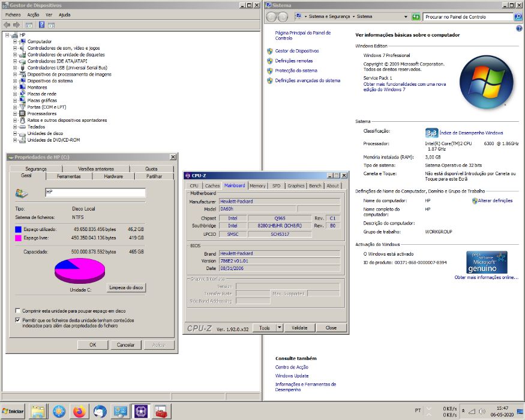Viewport: 525px width, 420px height.
Task: Click the CPU-Z taskbar icon
Action: [x=140, y=411]
